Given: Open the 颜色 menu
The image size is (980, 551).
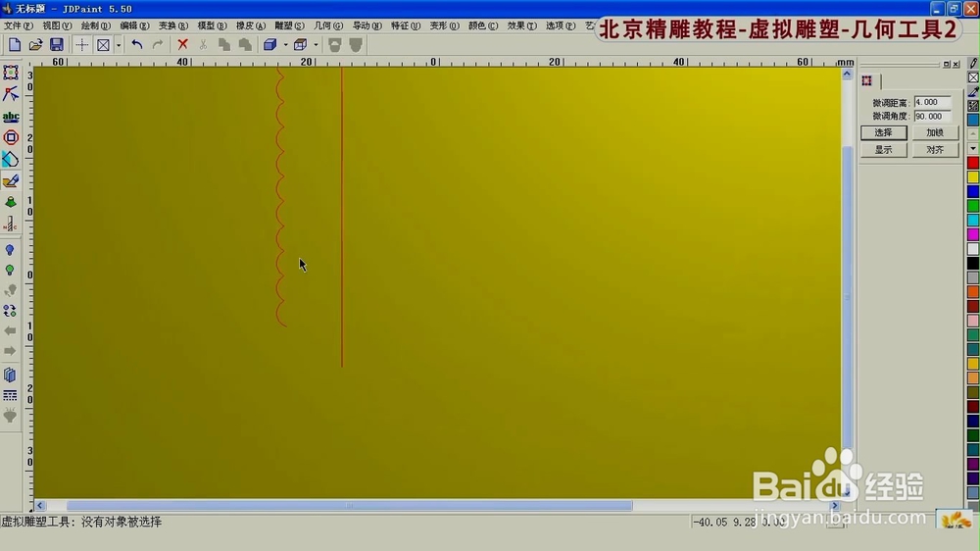Looking at the screenshot, I should pyautogui.click(x=483, y=25).
